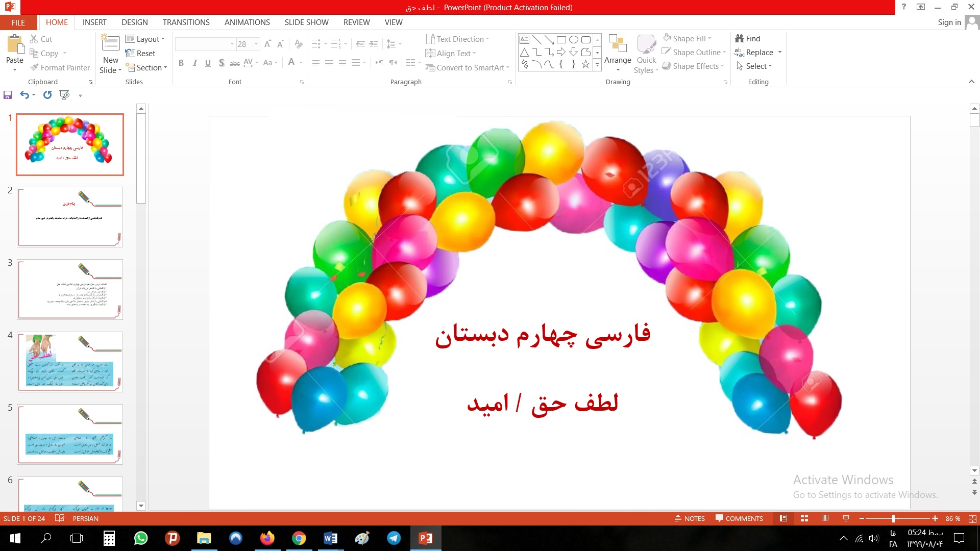This screenshot has width=980, height=551.
Task: Click the New Slide icon
Action: coord(110,43)
